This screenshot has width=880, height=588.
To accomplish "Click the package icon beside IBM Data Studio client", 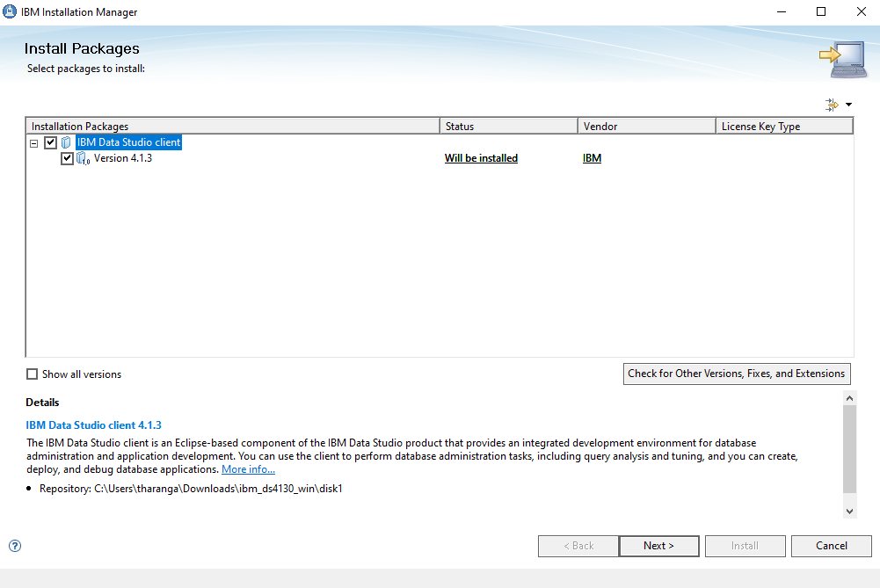I will tap(66, 142).
